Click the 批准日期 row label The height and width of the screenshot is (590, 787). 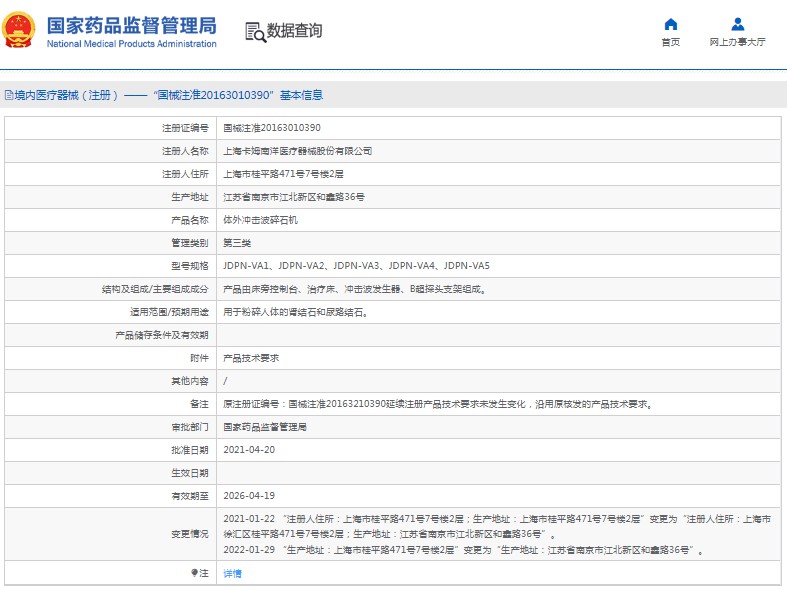click(190, 450)
